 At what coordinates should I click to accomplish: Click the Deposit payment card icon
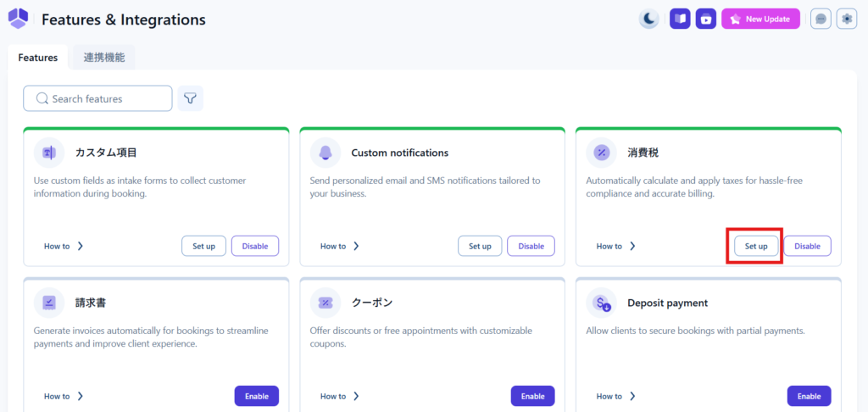coord(602,303)
